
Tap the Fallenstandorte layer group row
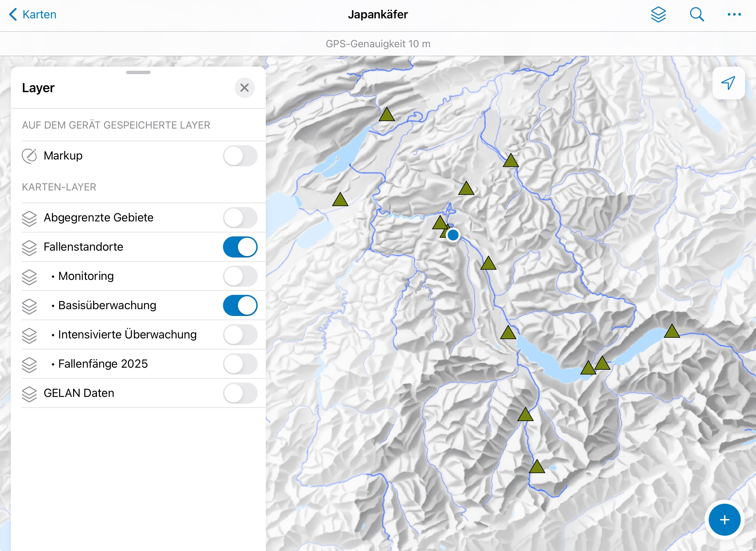click(84, 247)
